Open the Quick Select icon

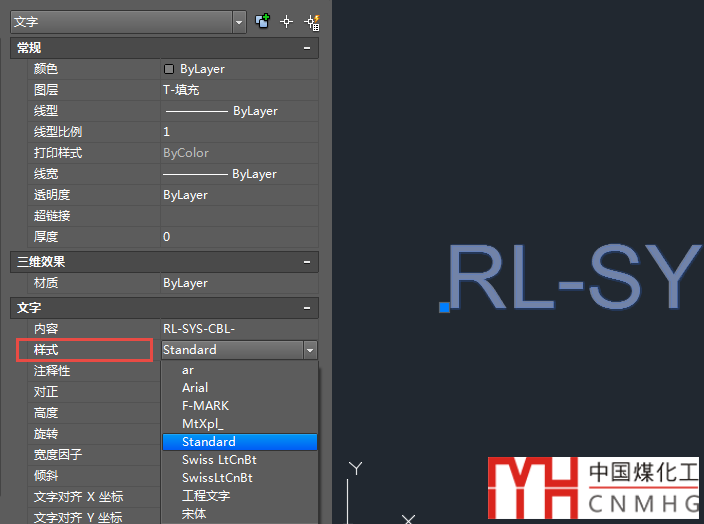[x=311, y=21]
